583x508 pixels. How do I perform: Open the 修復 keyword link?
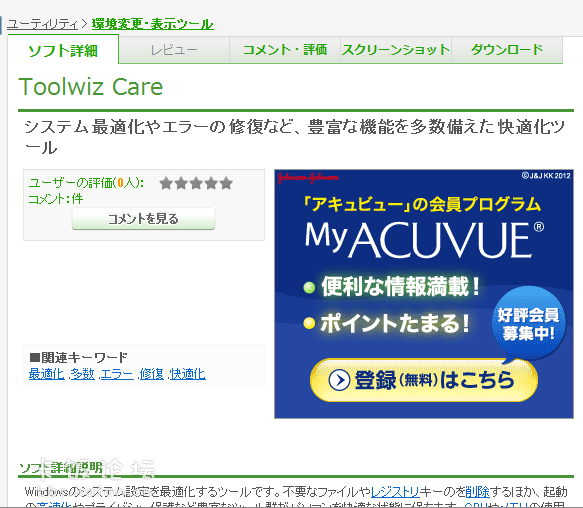click(152, 374)
